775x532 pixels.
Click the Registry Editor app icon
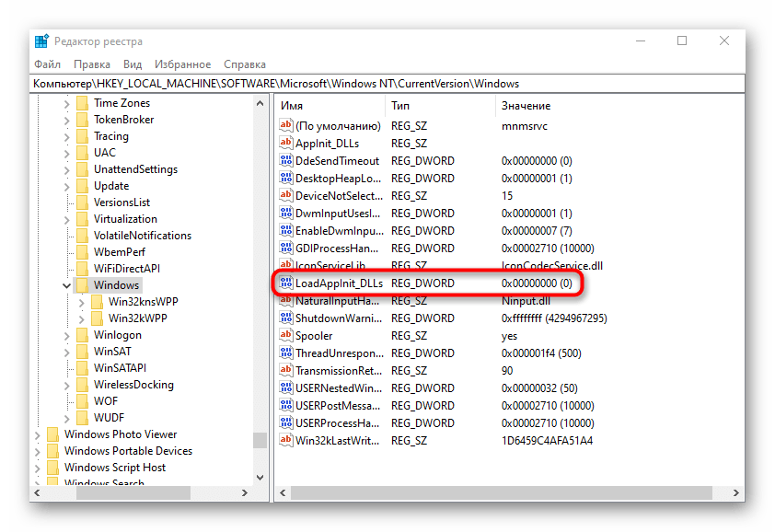(42, 41)
